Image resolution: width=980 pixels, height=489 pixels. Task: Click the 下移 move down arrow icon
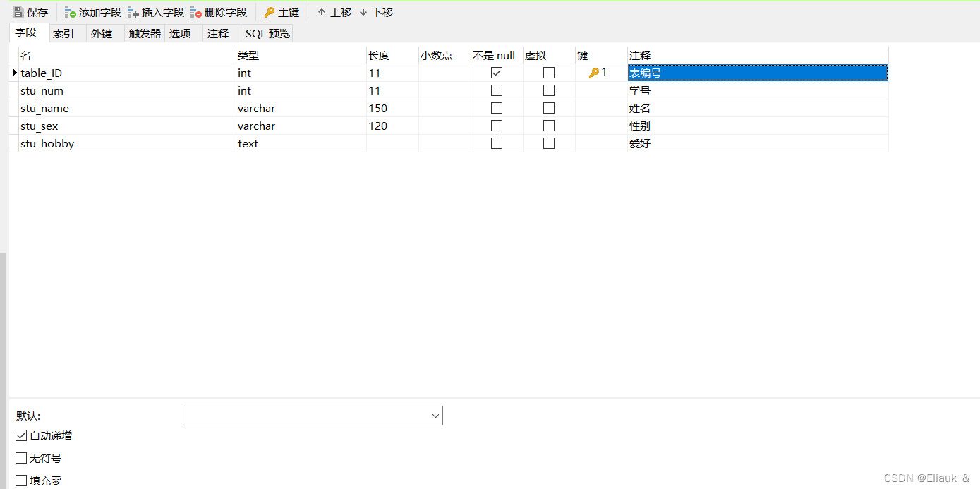click(365, 11)
